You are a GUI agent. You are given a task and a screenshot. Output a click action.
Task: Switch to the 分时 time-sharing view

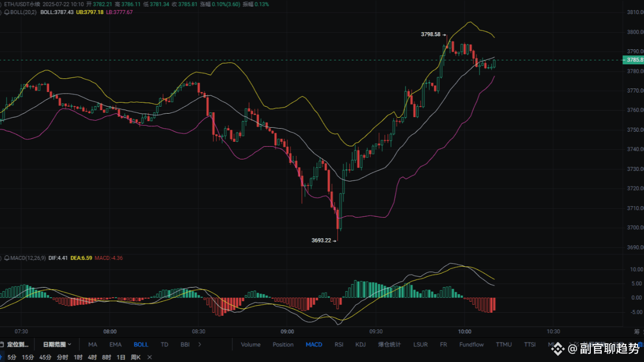62,357
